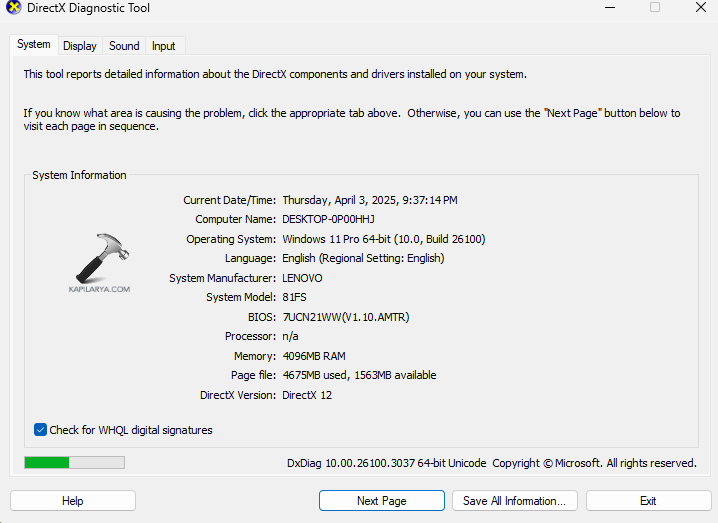Screen dimensions: 718x523
Task: Open the Display tab
Action: point(80,46)
